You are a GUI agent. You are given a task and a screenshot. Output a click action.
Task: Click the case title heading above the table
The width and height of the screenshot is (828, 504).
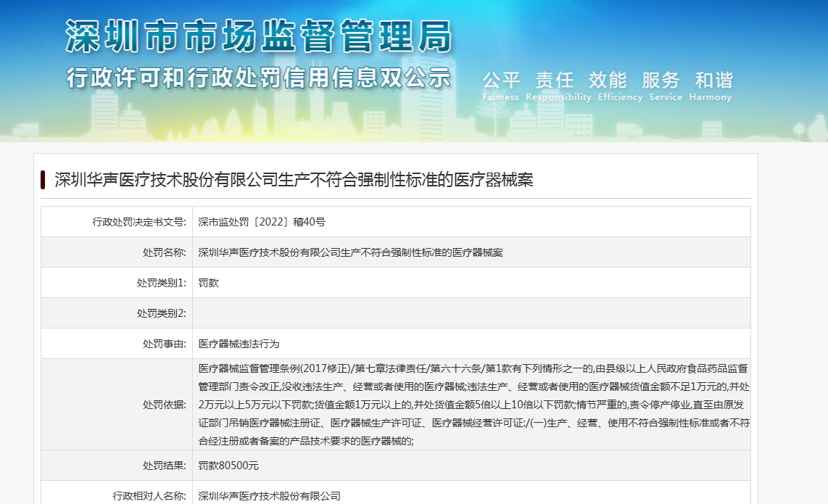294,180
